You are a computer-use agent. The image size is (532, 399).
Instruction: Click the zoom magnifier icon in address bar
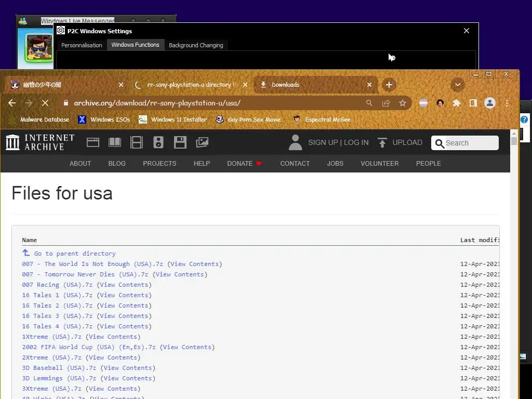click(369, 103)
